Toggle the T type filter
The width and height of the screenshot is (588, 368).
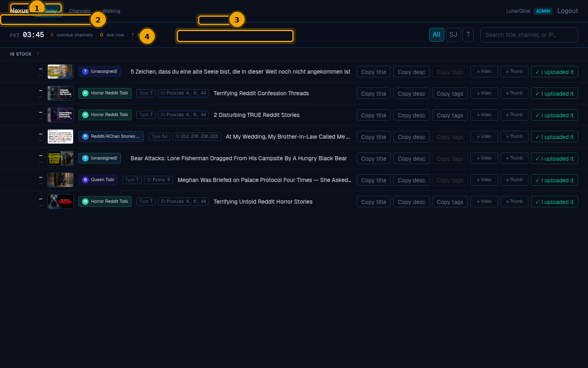[468, 35]
